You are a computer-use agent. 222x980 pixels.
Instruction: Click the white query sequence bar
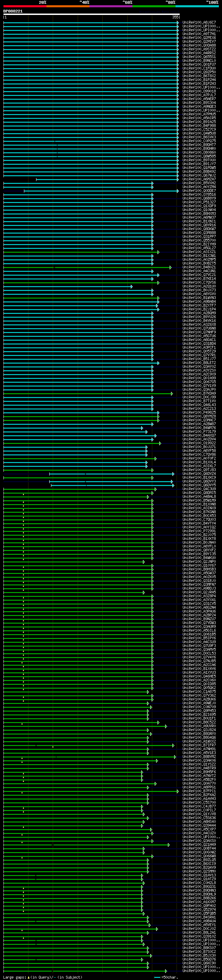[x=92, y=14]
